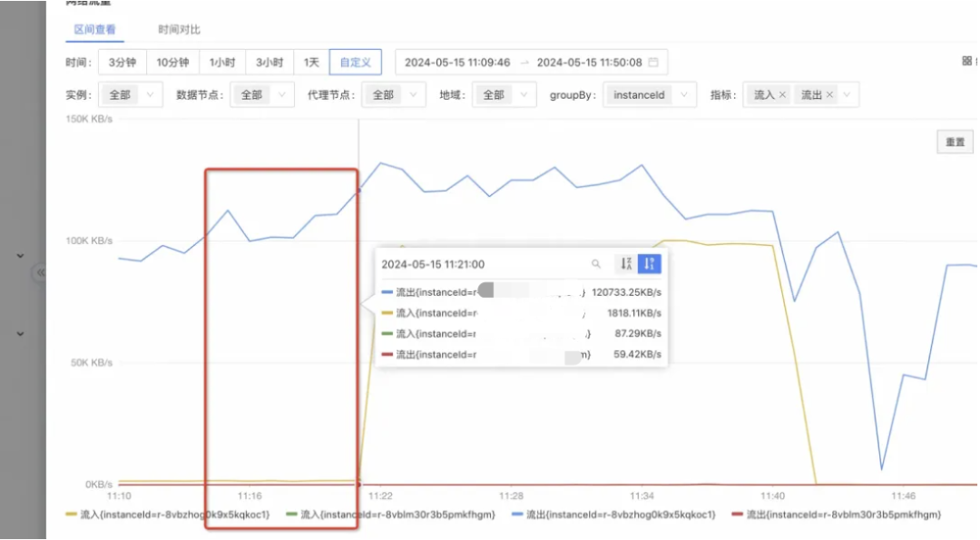The height and width of the screenshot is (540, 980).
Task: Select the 3小时 time range
Action: click(x=269, y=63)
